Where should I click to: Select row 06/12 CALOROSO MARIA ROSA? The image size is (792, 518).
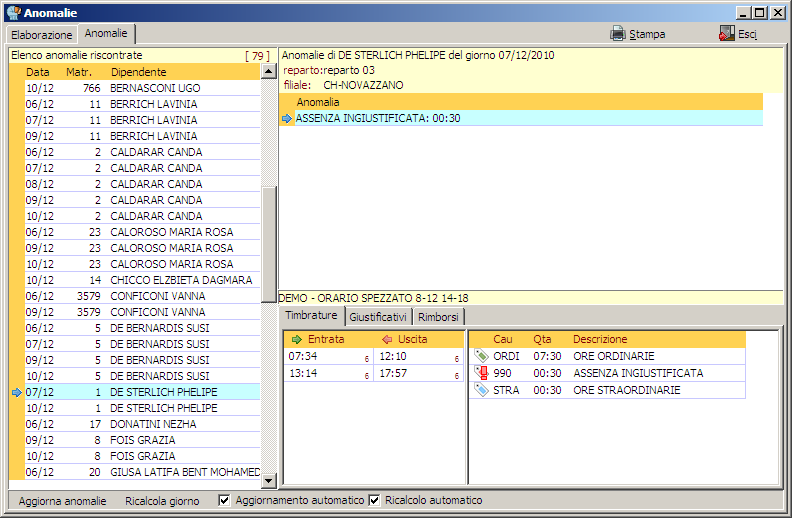click(x=142, y=232)
